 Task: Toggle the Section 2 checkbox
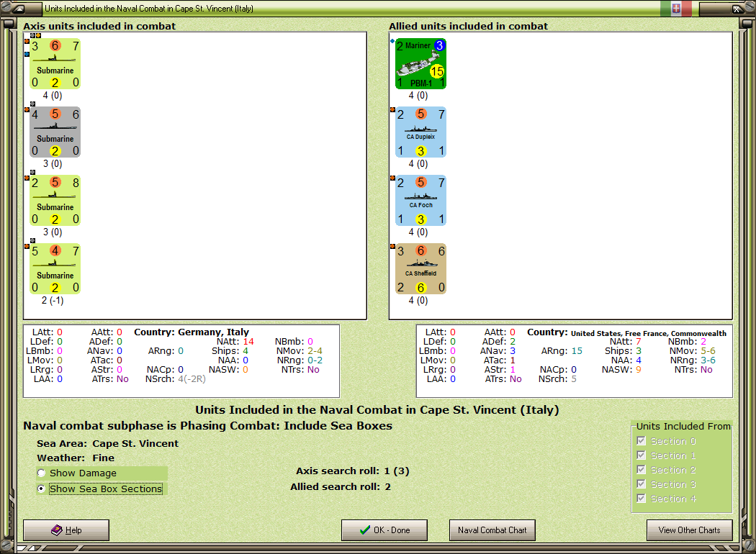(642, 470)
